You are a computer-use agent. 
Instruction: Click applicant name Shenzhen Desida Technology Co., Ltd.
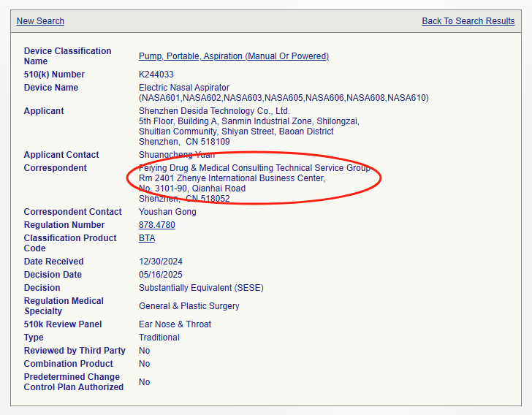point(214,111)
